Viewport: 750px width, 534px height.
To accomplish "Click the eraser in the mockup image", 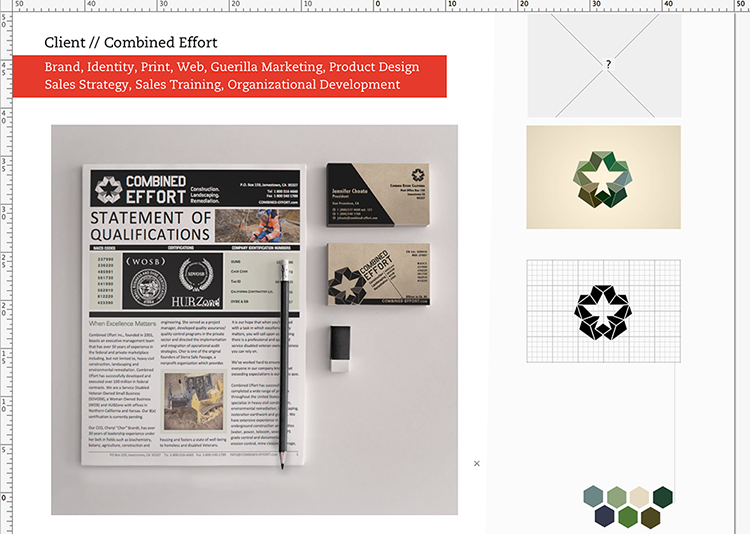I will click(340, 349).
